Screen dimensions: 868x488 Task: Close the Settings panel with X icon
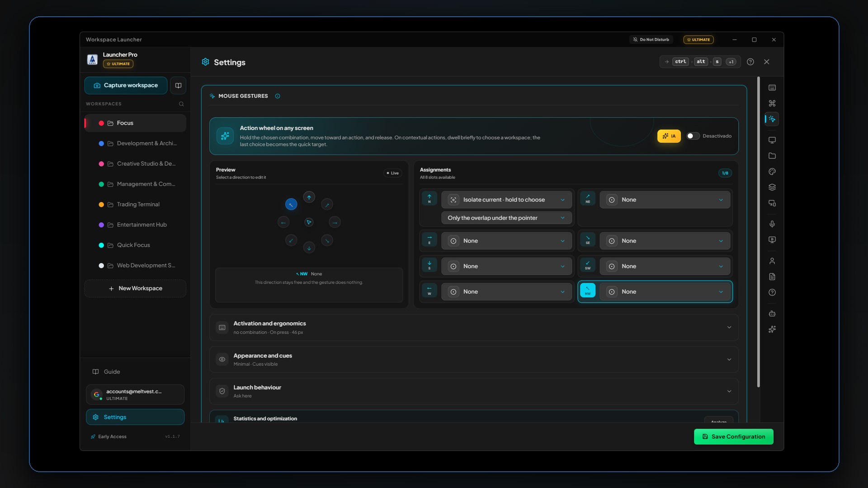[767, 62]
